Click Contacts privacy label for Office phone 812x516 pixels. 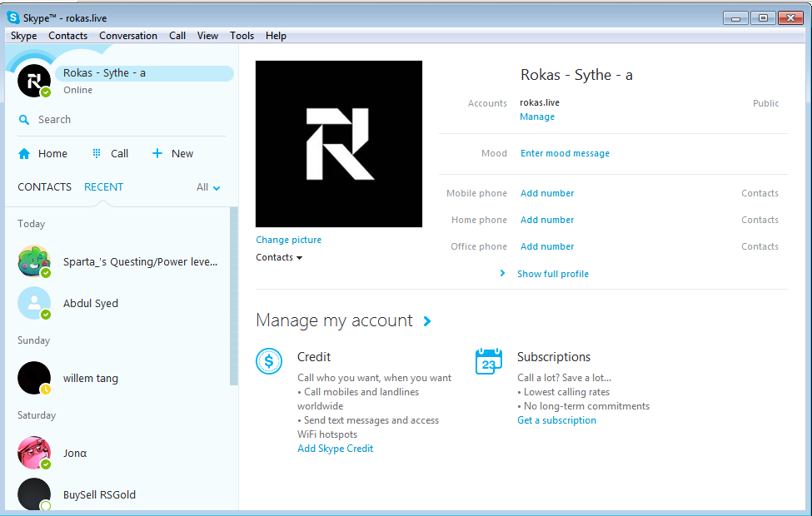[760, 246]
